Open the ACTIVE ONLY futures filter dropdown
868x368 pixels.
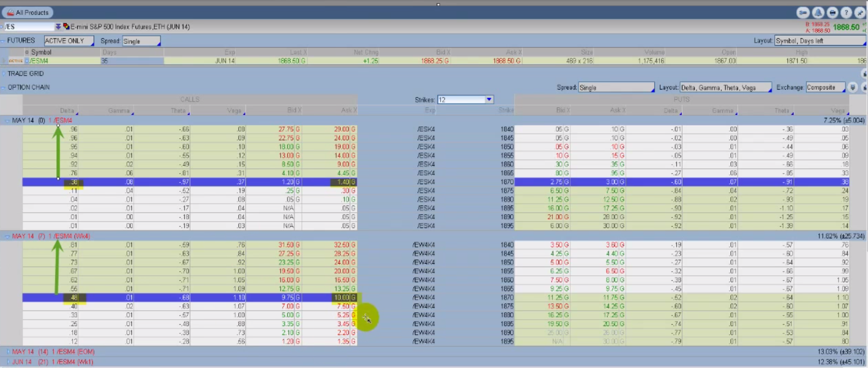pos(69,41)
